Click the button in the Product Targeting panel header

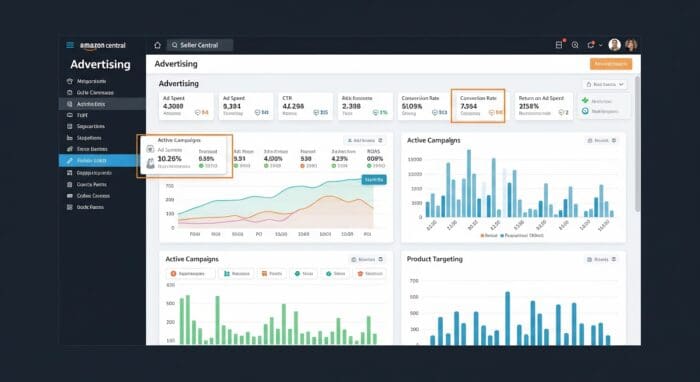(x=601, y=259)
